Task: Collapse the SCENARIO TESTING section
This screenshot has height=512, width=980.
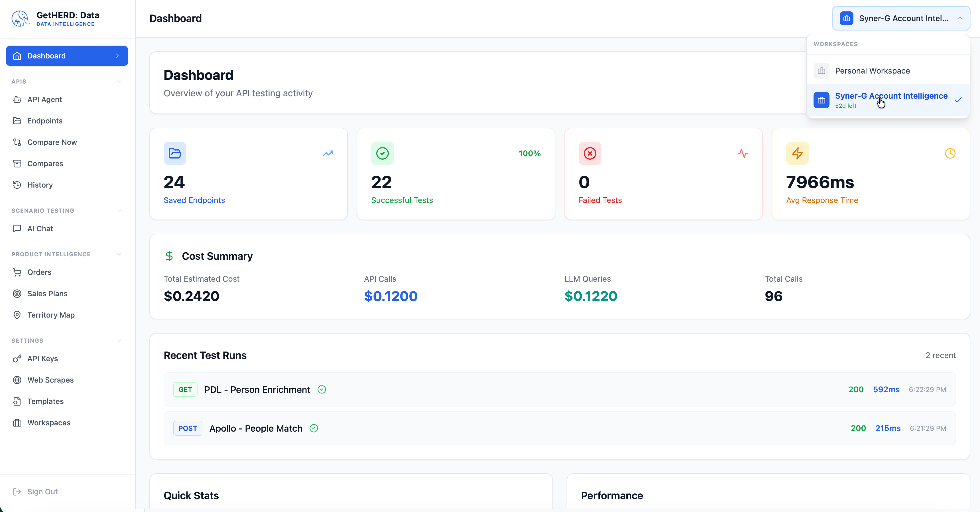Action: click(119, 210)
